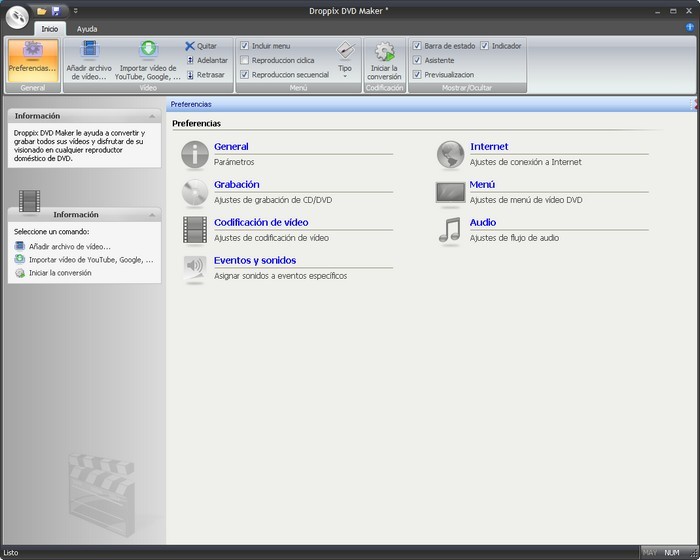This screenshot has width=700, height=560.
Task: Click the status bar resize grip
Action: (x=694, y=554)
